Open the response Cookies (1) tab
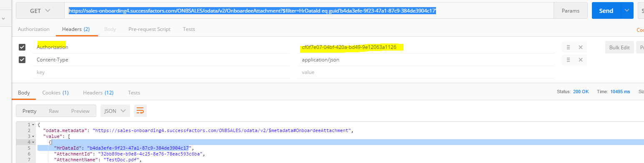 (55, 93)
